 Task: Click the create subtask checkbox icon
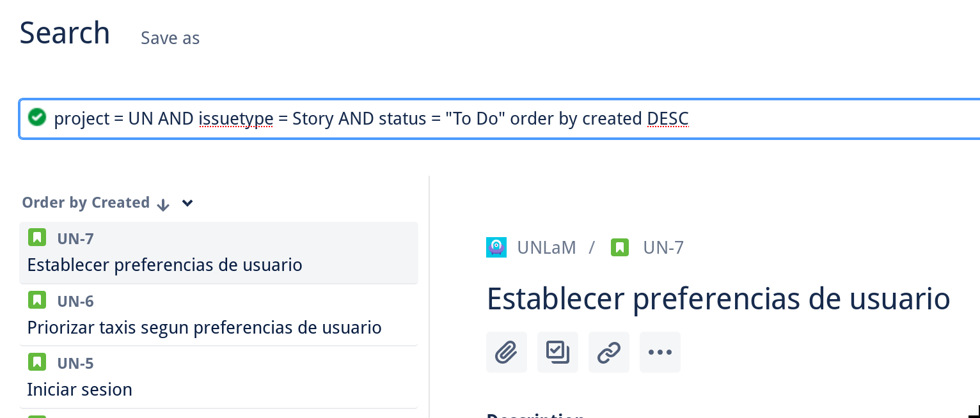tap(557, 352)
